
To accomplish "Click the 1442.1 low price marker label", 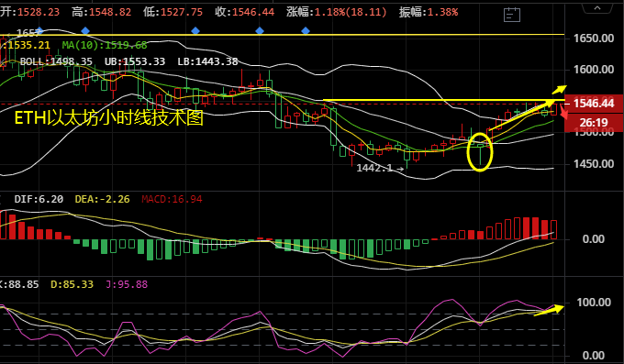I will (x=380, y=169).
